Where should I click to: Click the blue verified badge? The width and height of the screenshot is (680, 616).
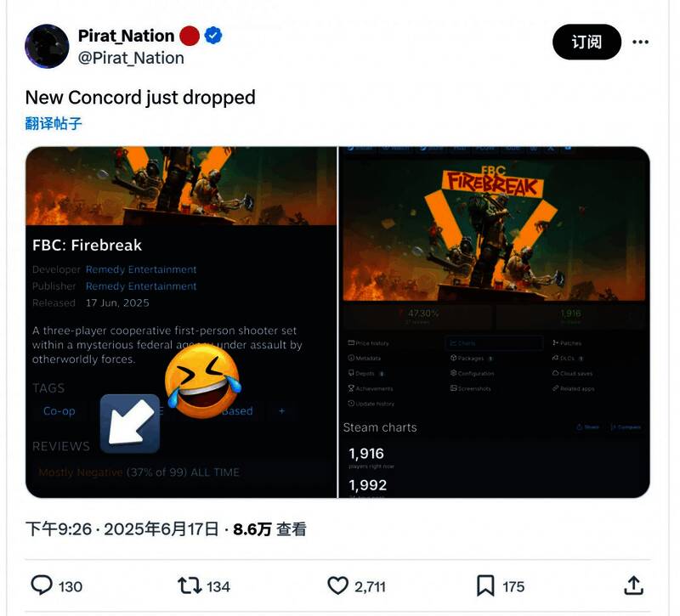[213, 36]
